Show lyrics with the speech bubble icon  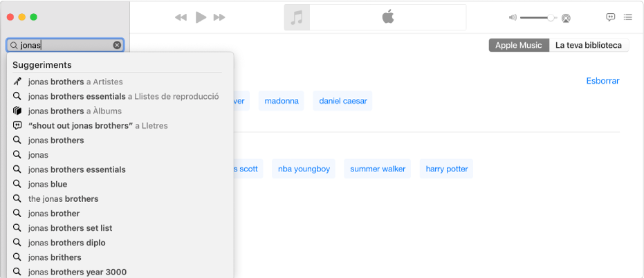click(x=611, y=17)
